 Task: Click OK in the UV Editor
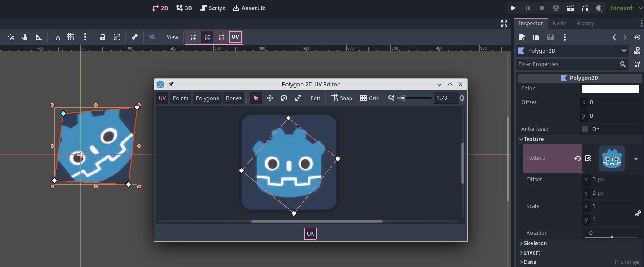pyautogui.click(x=310, y=233)
